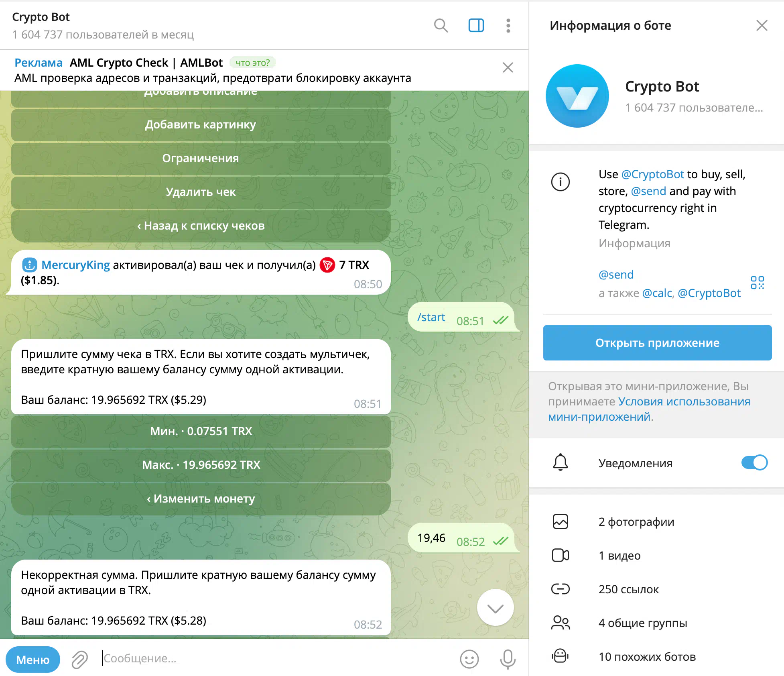Go back via ‹ Изменить монету

[x=201, y=499]
